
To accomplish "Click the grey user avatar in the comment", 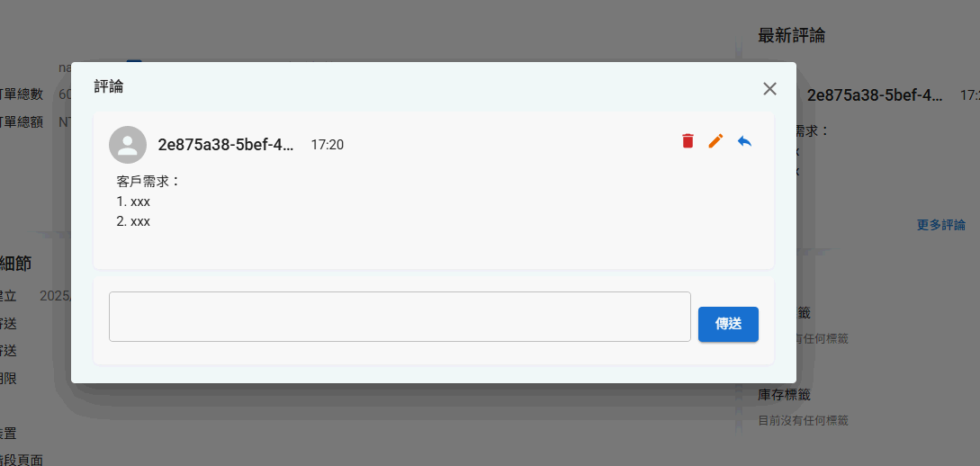I will point(128,145).
